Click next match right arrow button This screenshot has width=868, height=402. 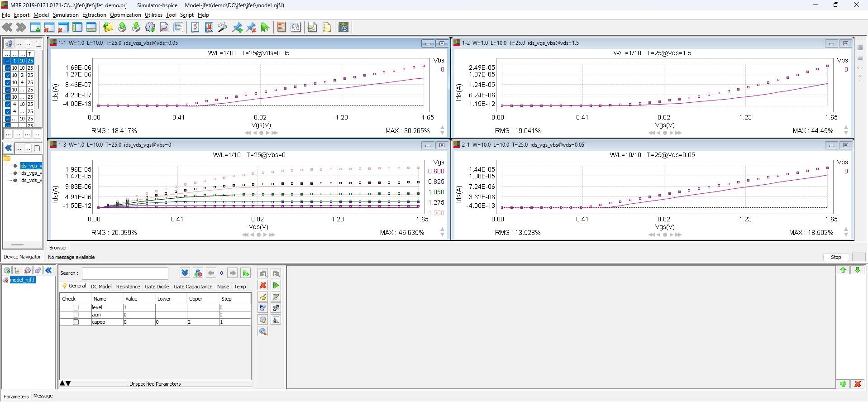tap(232, 273)
